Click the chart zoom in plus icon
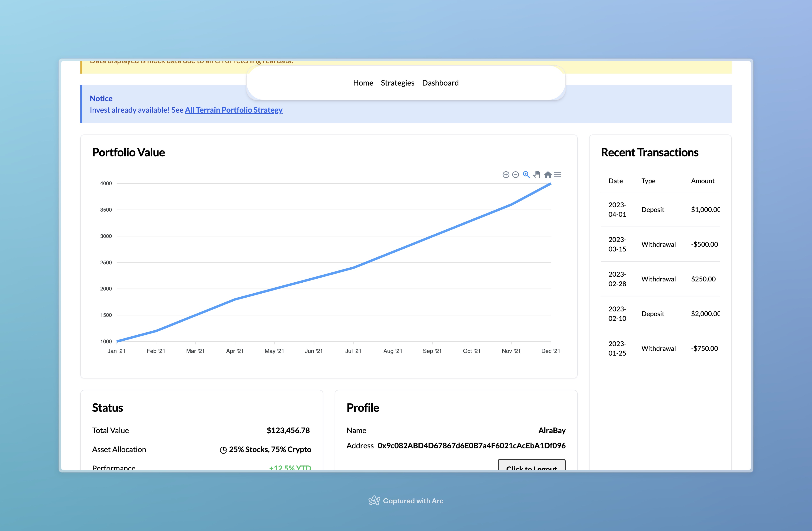The height and width of the screenshot is (531, 812). click(506, 175)
